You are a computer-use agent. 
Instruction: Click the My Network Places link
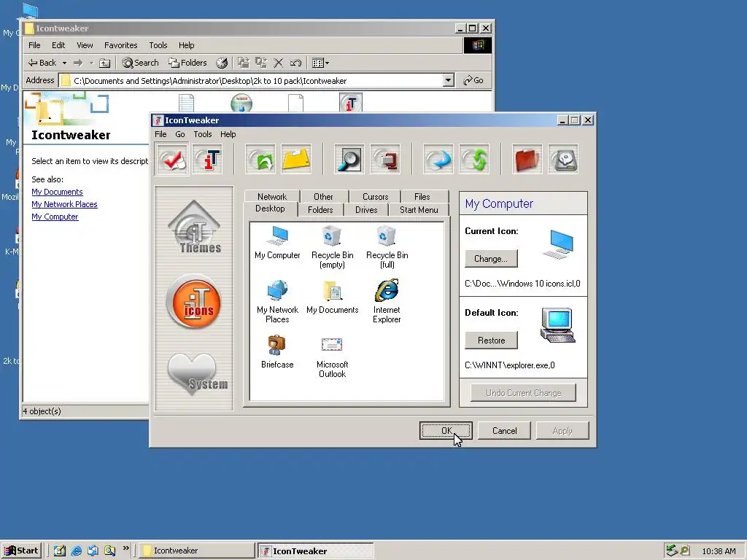tap(64, 204)
